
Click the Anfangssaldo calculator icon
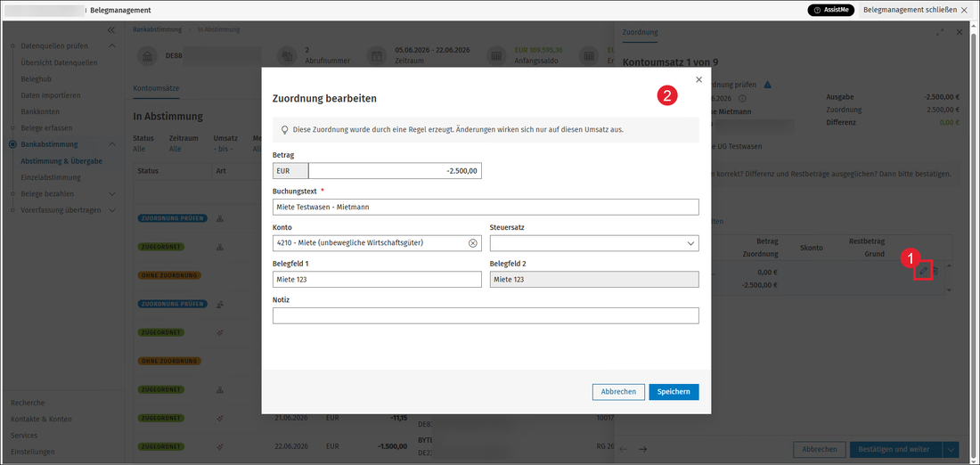(496, 56)
